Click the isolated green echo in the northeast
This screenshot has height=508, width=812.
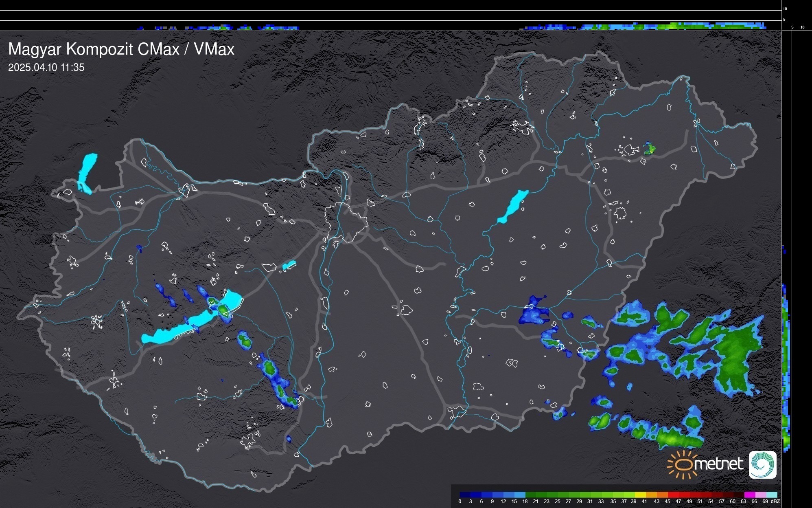click(x=650, y=149)
